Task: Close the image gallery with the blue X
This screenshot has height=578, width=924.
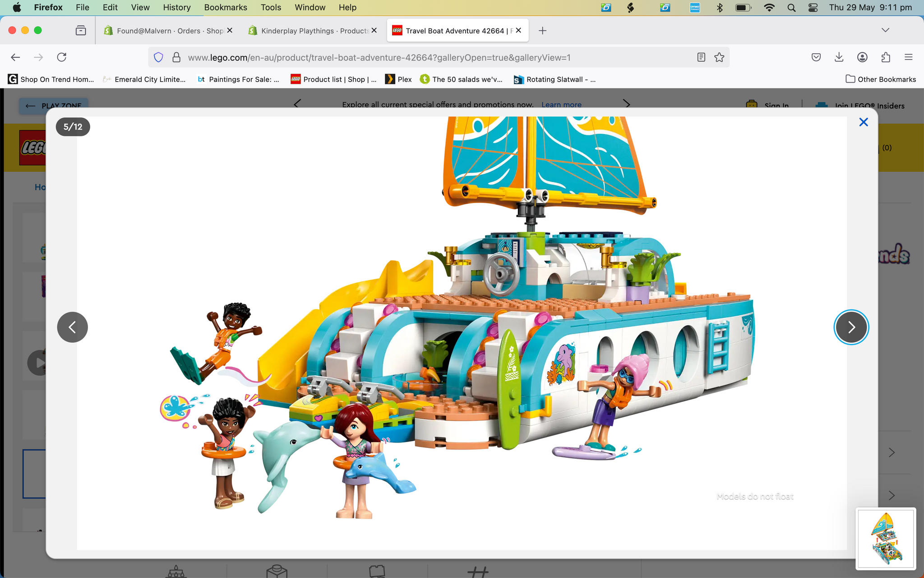Action: (863, 122)
